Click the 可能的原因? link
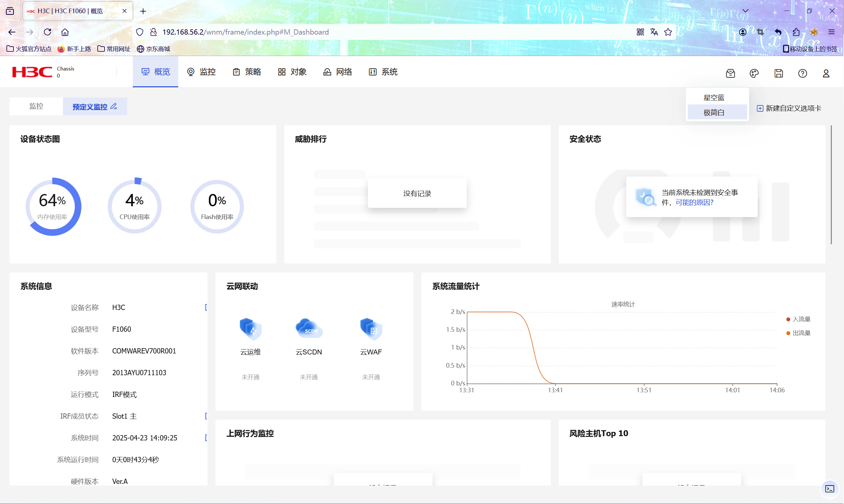 point(694,203)
